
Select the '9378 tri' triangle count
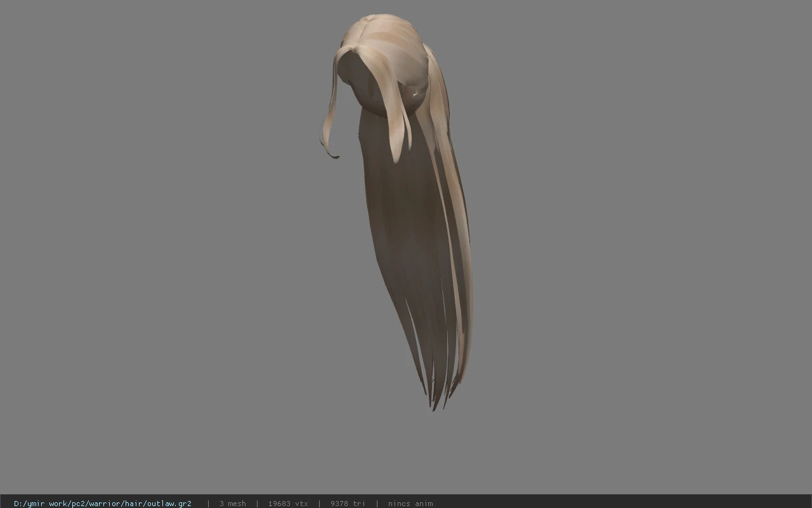click(348, 503)
